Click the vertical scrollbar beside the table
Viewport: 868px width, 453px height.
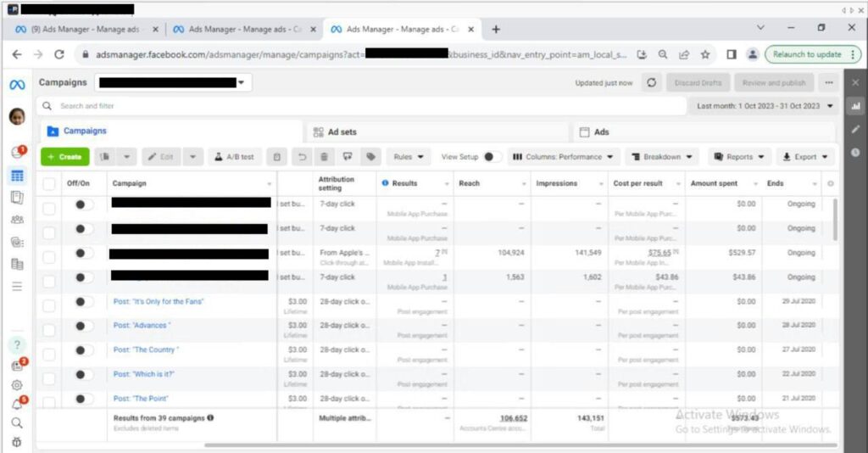pos(835,220)
